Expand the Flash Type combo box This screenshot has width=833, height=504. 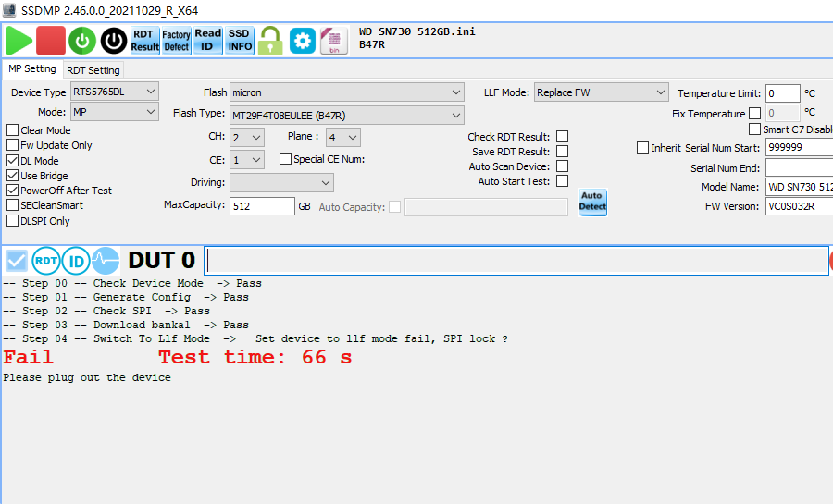point(346,115)
